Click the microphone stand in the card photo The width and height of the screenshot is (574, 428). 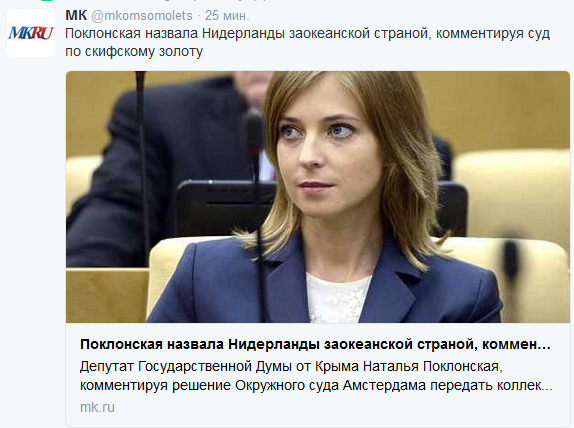142,165
